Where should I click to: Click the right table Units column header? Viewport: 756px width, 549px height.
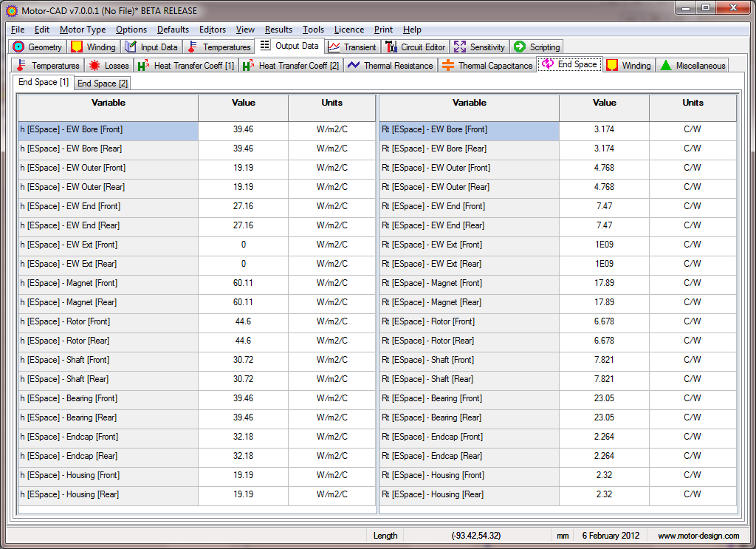tap(693, 108)
